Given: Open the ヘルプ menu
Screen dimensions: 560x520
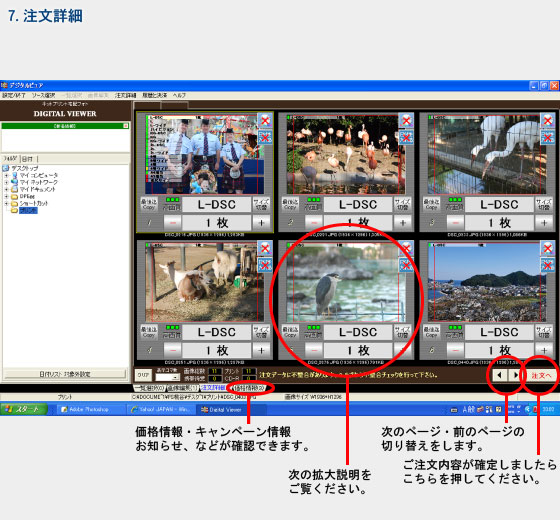Looking at the screenshot, I should (x=179, y=95).
